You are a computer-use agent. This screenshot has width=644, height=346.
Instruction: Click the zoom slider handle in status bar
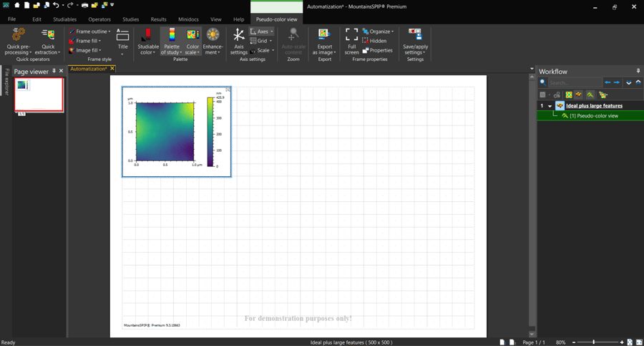point(593,342)
